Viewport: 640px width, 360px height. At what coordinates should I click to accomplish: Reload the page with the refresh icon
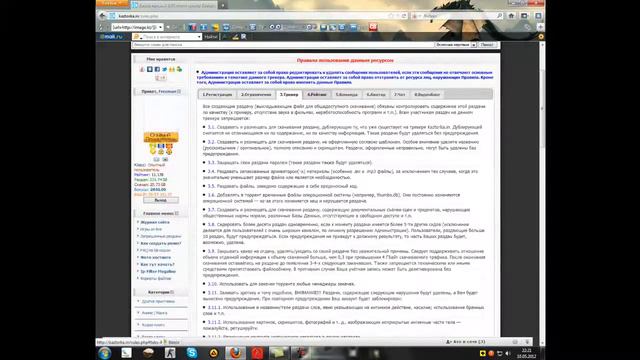[404, 16]
